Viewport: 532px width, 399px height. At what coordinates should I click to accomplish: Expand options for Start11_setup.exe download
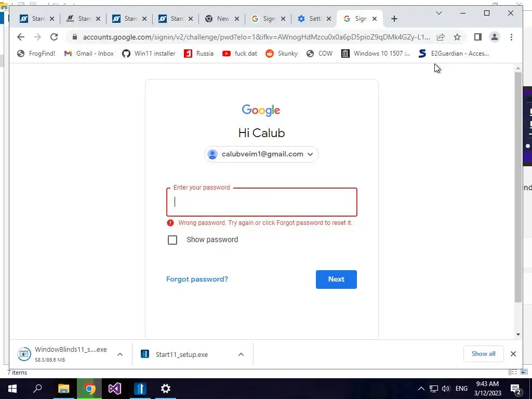[x=241, y=354]
